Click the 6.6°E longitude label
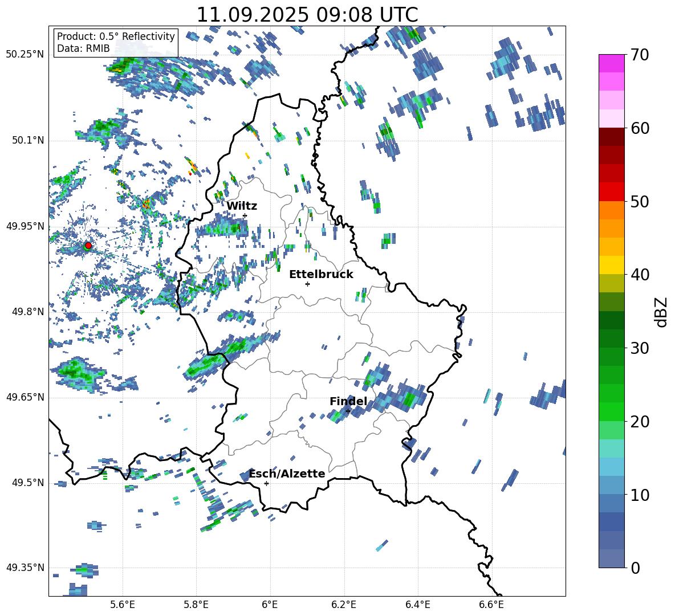 pyautogui.click(x=491, y=605)
